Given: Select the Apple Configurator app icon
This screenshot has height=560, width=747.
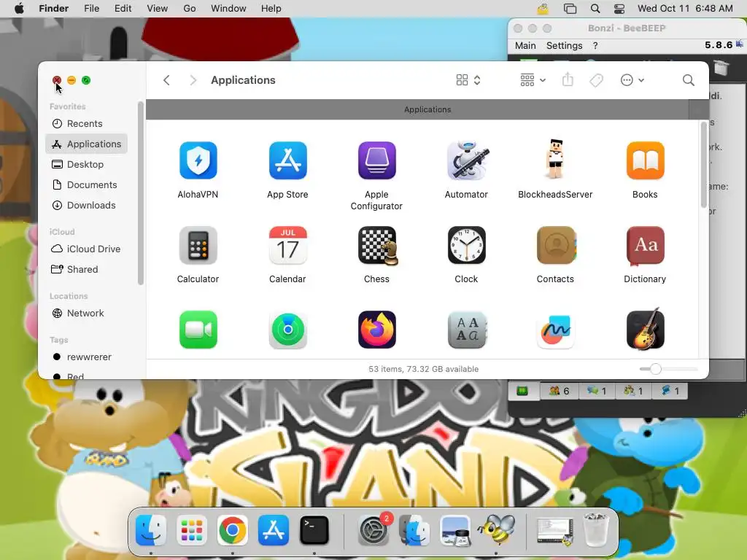Looking at the screenshot, I should tap(377, 160).
